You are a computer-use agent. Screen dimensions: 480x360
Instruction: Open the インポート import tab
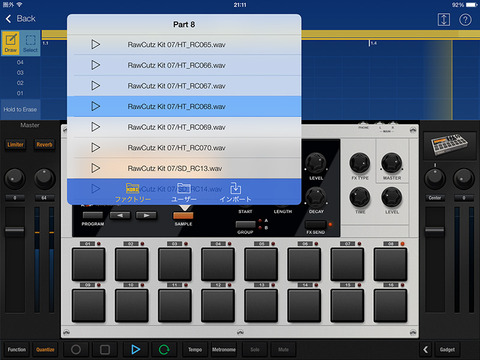tap(235, 193)
